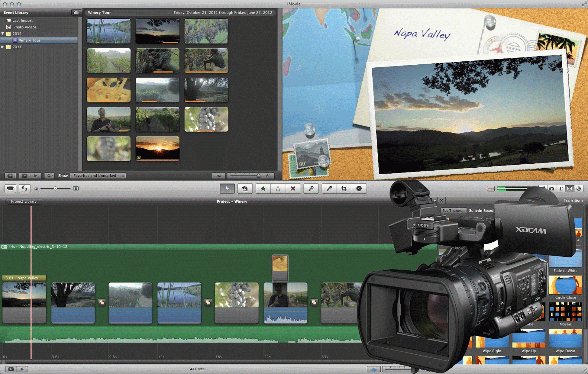This screenshot has width=588, height=374.
Task: Select the cheese platter event clip
Action: (109, 90)
